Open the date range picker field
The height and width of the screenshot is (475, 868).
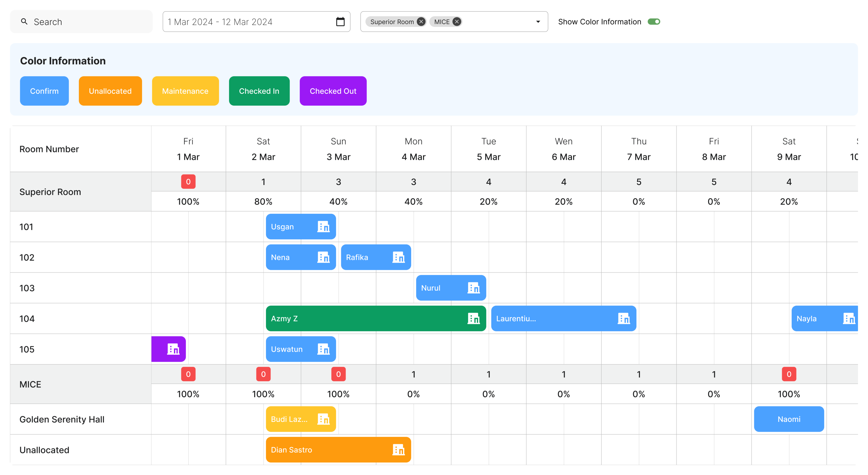[x=249, y=22]
